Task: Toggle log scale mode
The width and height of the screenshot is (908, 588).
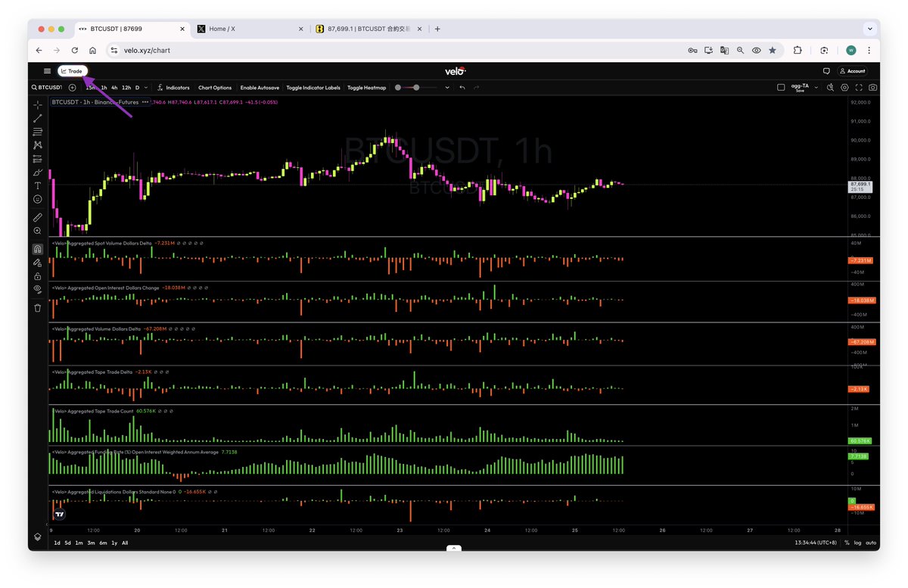Action: pyautogui.click(x=857, y=543)
